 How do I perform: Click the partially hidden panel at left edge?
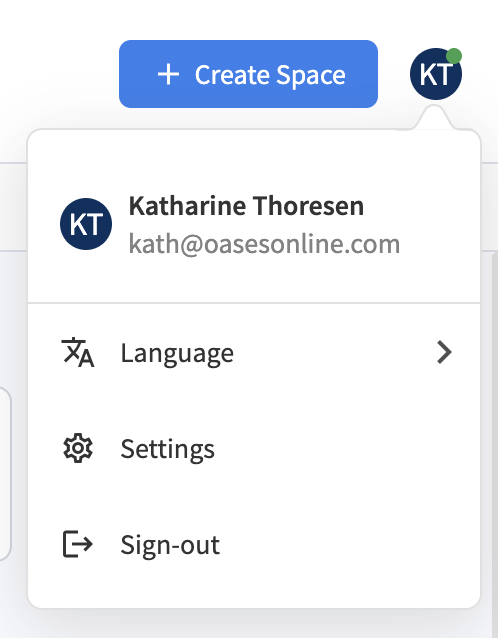pyautogui.click(x=5, y=474)
